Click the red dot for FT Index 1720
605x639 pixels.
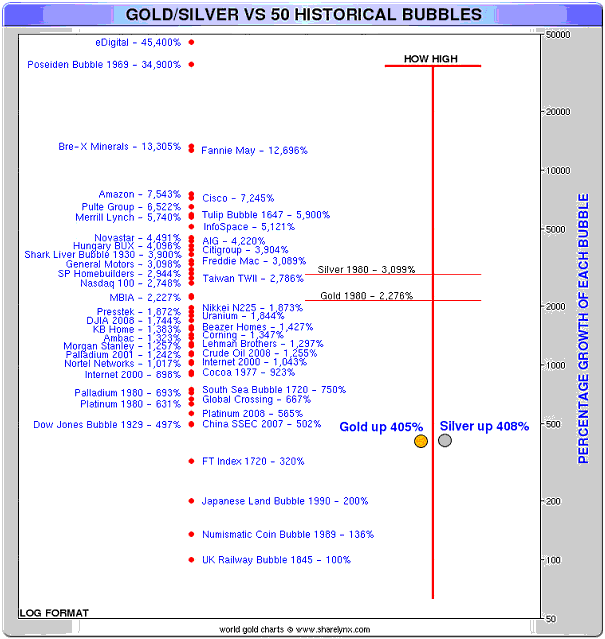tap(191, 461)
